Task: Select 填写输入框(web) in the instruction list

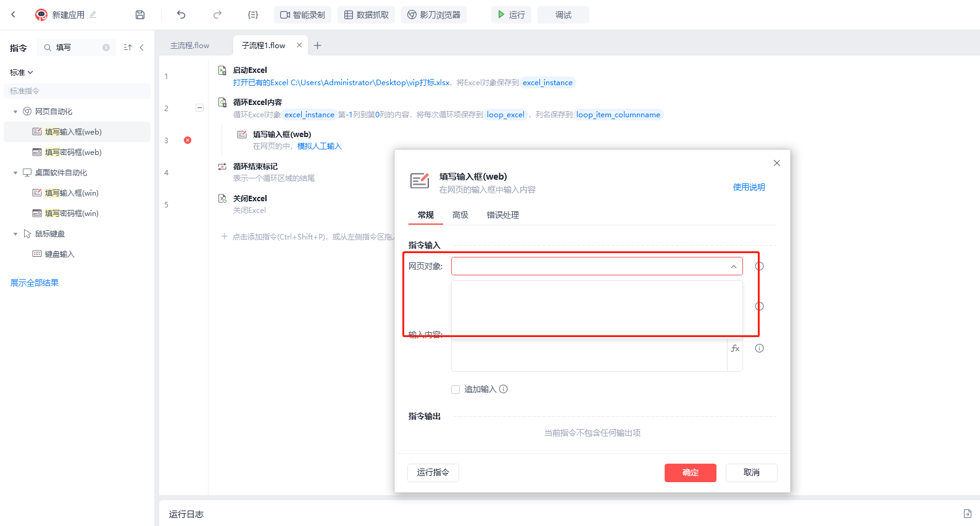Action: (x=77, y=132)
